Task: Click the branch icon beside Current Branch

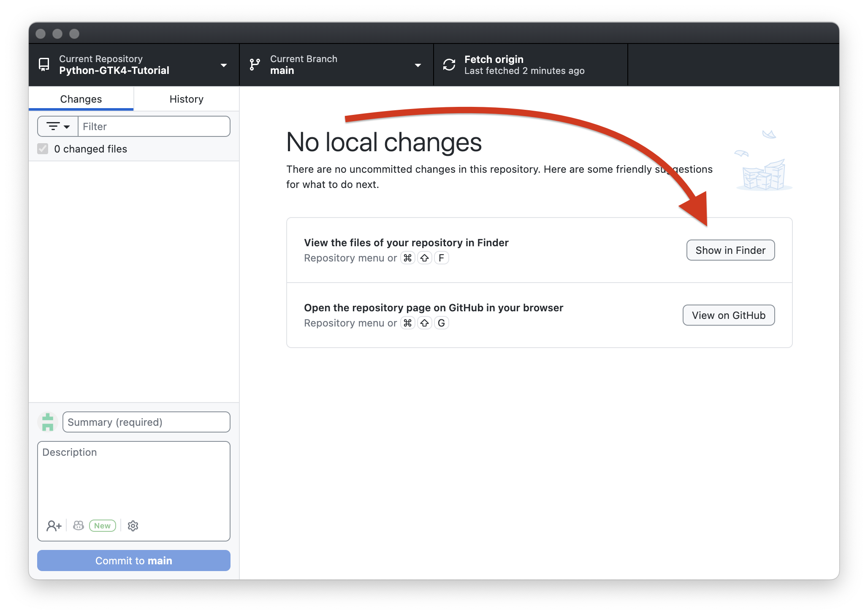Action: coord(255,65)
